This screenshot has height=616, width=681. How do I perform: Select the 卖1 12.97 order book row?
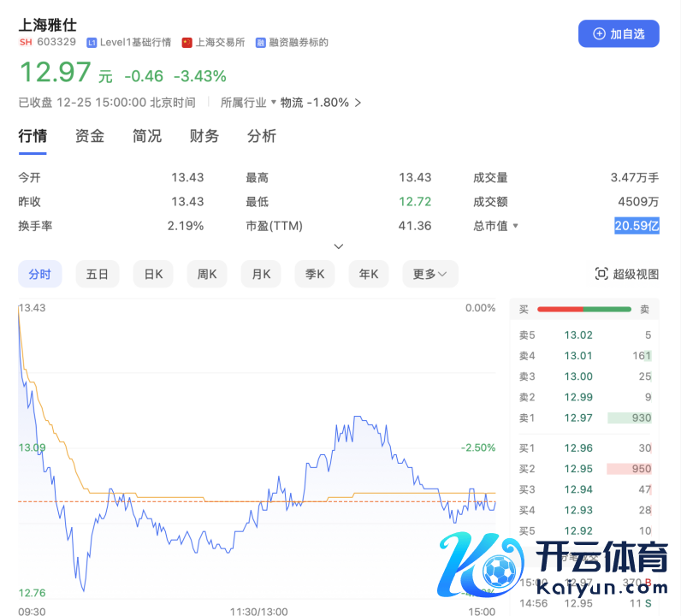point(584,418)
